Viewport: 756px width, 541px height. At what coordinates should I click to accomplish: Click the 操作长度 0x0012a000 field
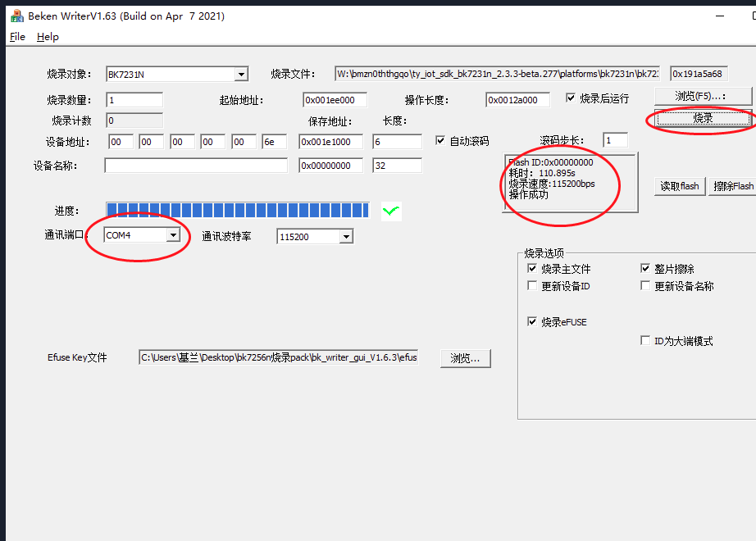tap(517, 100)
